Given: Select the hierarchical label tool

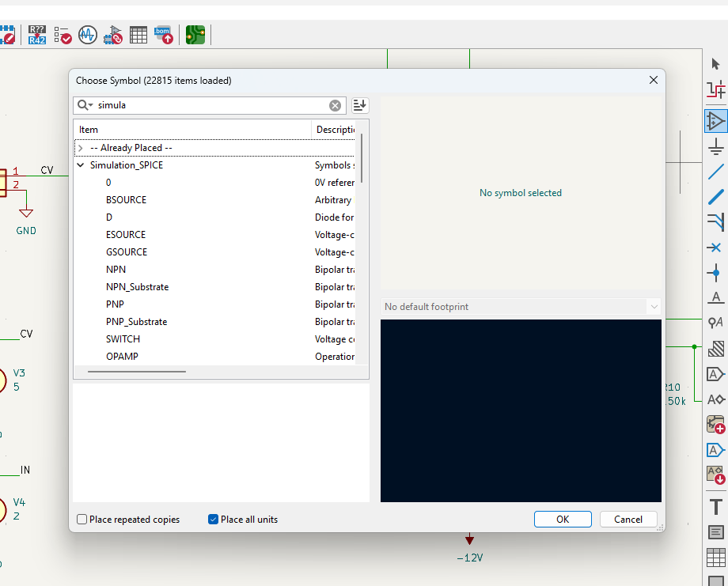Looking at the screenshot, I should (715, 399).
